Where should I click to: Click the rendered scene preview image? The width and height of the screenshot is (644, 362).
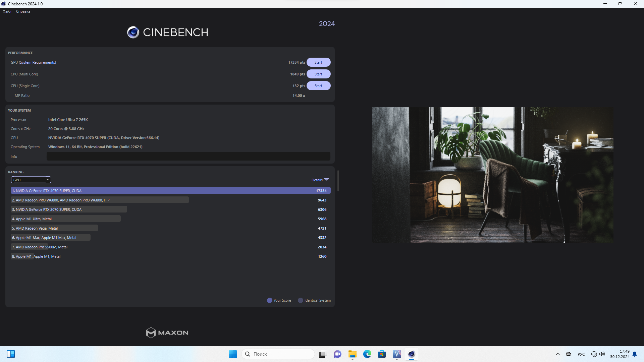(492, 175)
